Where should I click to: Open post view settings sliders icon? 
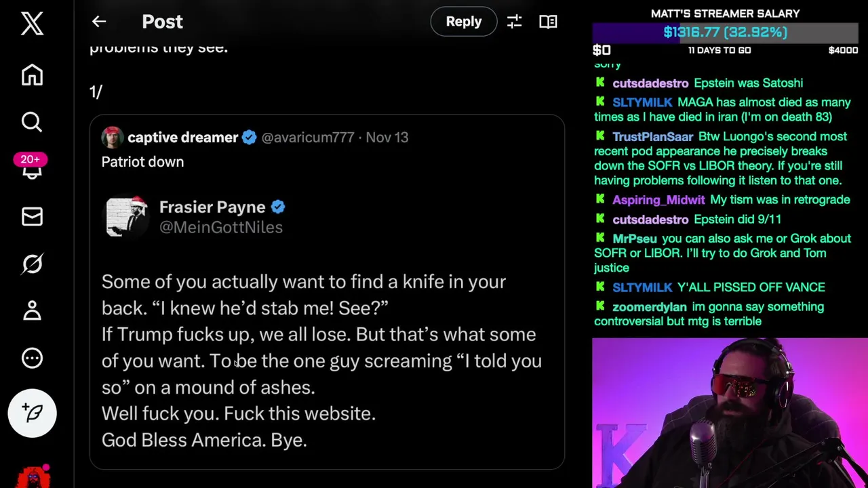514,22
